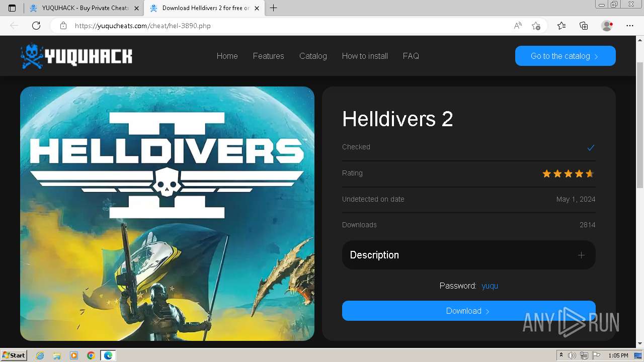The height and width of the screenshot is (362, 644).
Task: Expand the Description section plus icon
Action: (581, 255)
